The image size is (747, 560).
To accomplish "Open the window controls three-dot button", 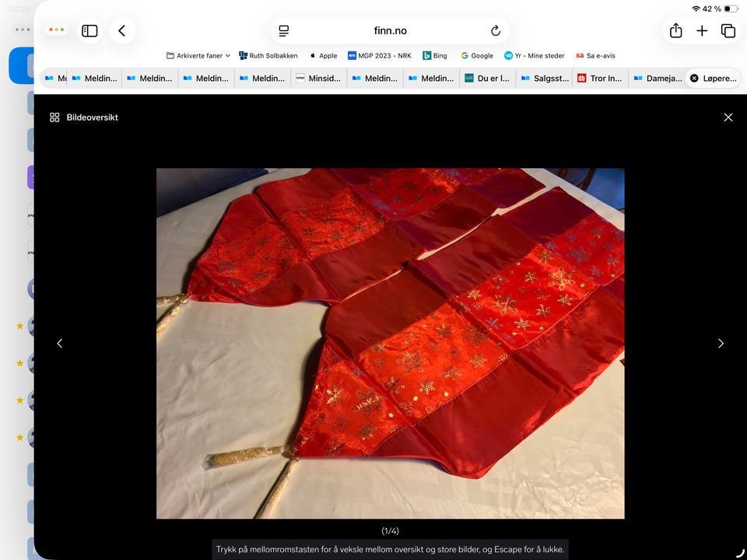I will [x=57, y=30].
